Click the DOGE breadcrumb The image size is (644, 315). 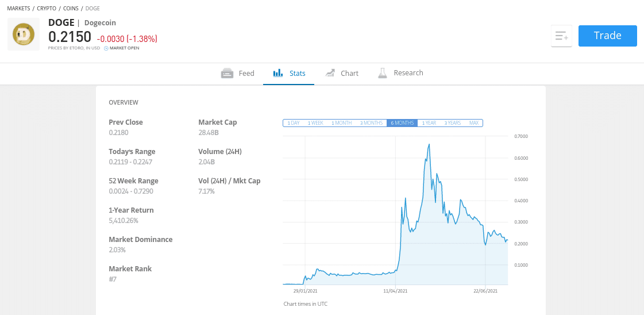point(92,8)
